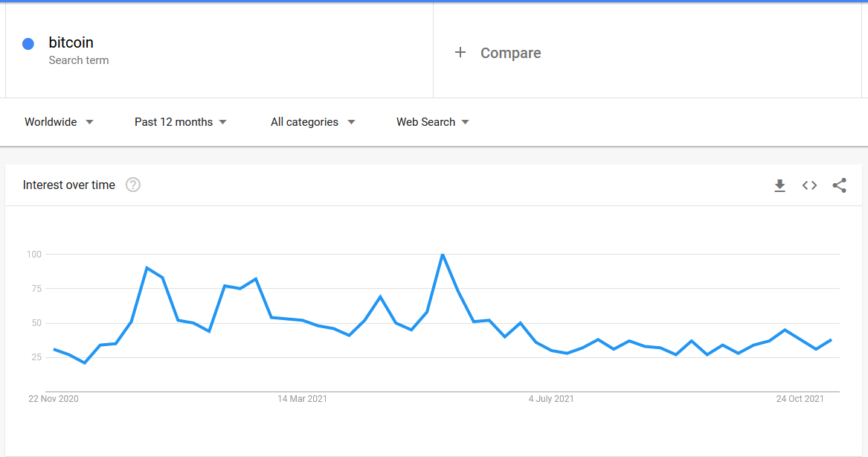Open the Past 12 months dropdown

[181, 122]
